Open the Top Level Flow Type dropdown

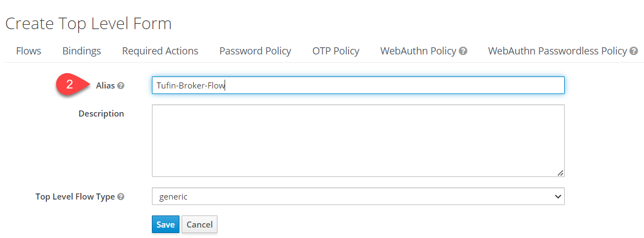[x=358, y=197]
